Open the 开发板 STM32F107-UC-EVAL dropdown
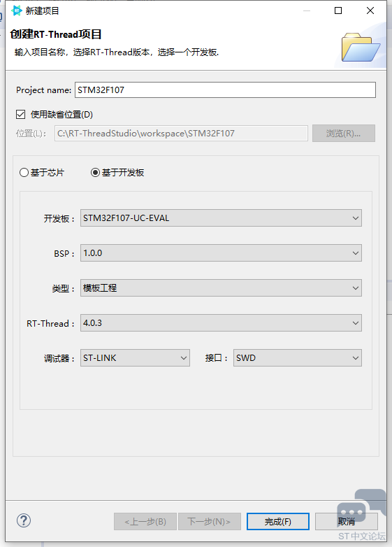Screen dimensions: 392x547 point(221,218)
